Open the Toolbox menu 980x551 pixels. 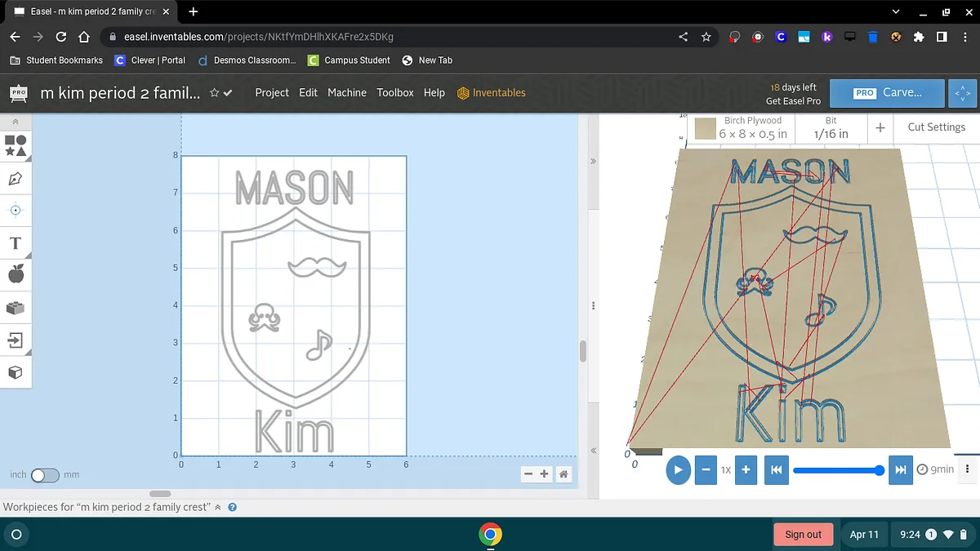coord(395,93)
